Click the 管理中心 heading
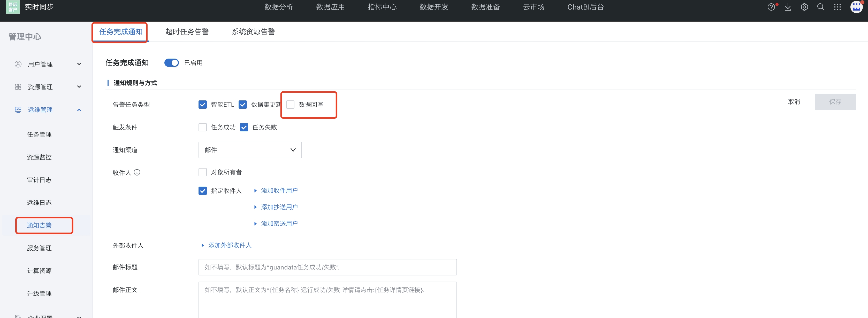Image resolution: width=868 pixels, height=318 pixels. (25, 37)
